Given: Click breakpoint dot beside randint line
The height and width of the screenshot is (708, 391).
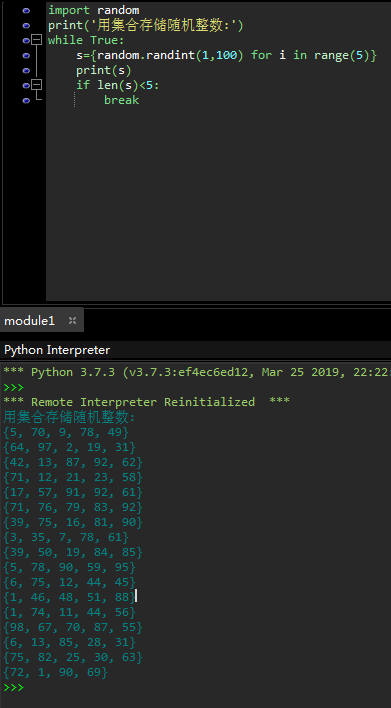Looking at the screenshot, I should pos(26,56).
